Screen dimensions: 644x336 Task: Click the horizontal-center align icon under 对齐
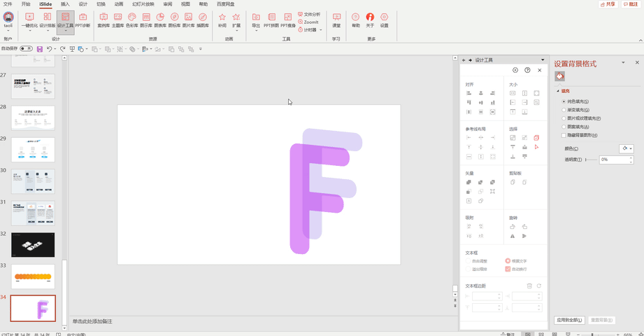480,93
